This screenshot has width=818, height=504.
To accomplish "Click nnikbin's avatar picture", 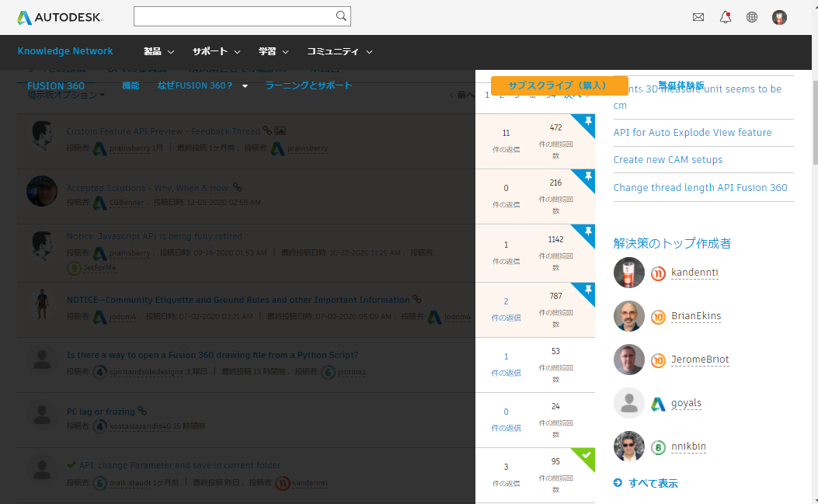I will click(629, 447).
